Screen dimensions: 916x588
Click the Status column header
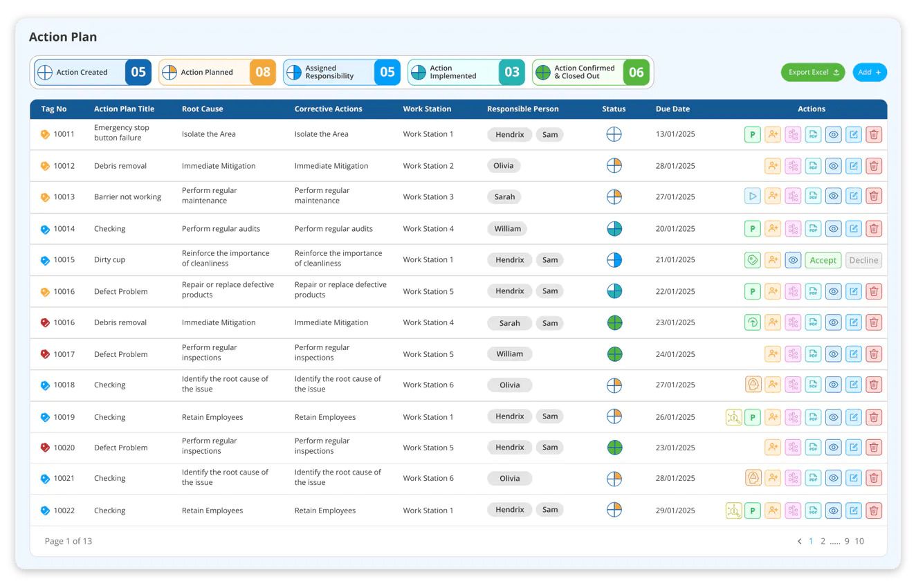pos(613,109)
